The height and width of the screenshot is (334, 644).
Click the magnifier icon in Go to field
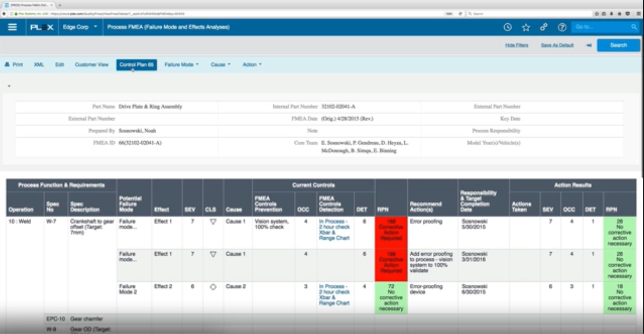tap(634, 27)
